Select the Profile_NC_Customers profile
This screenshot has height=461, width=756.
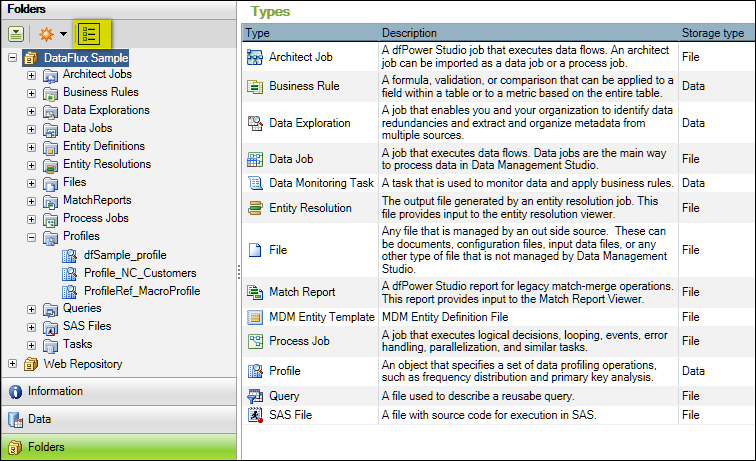139,273
